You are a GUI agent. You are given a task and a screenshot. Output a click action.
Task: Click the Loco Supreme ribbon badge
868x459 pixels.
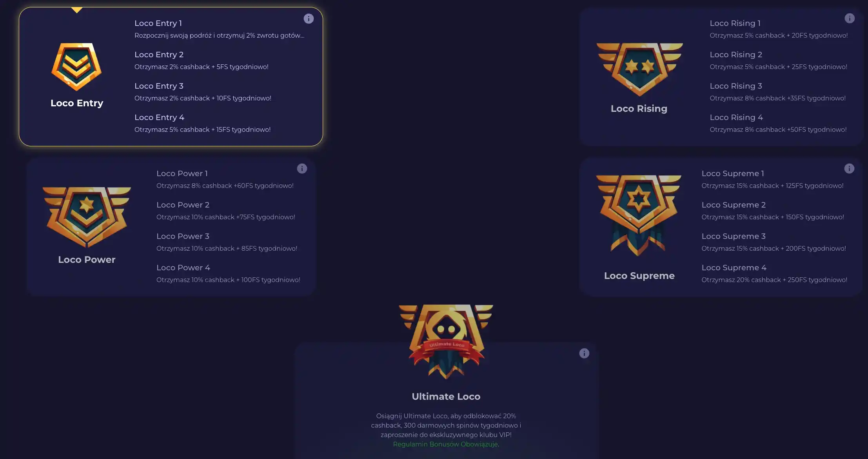pyautogui.click(x=639, y=215)
